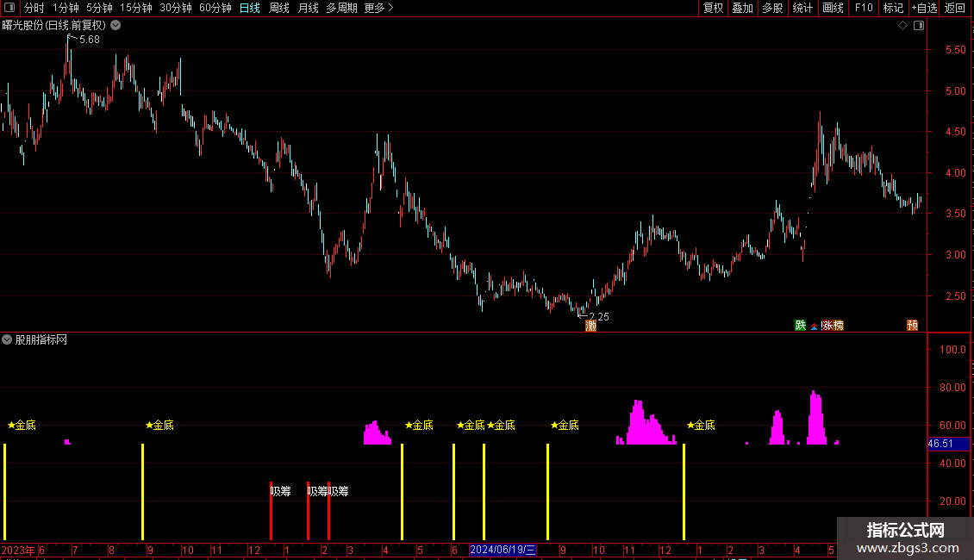Click the 2023年 label on timeline

tap(18, 550)
